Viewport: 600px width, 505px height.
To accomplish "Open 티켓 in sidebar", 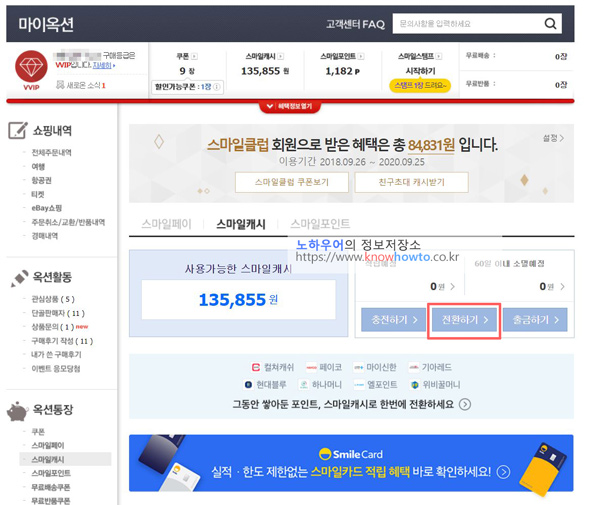I will (x=38, y=194).
